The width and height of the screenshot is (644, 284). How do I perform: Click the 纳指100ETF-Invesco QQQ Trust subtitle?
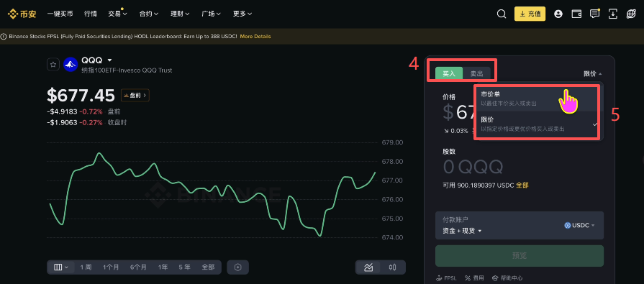[x=127, y=70]
